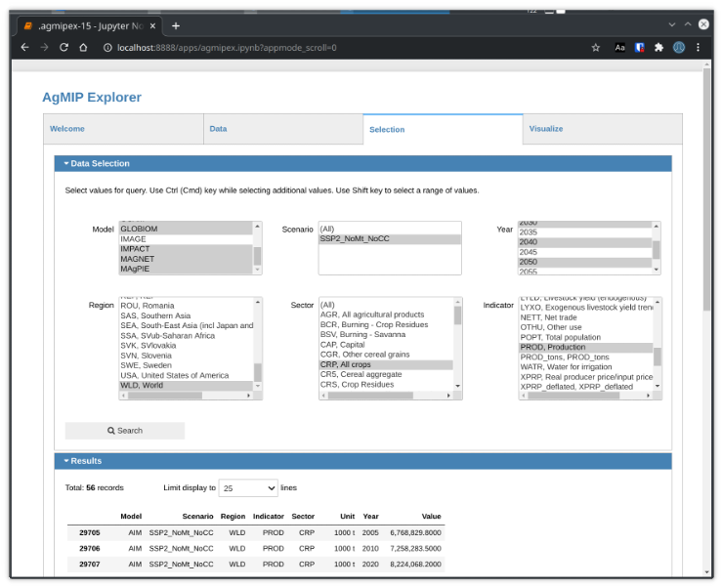Select NETT, Net trade indicator
The width and height of the screenshot is (722, 588).
click(x=585, y=317)
